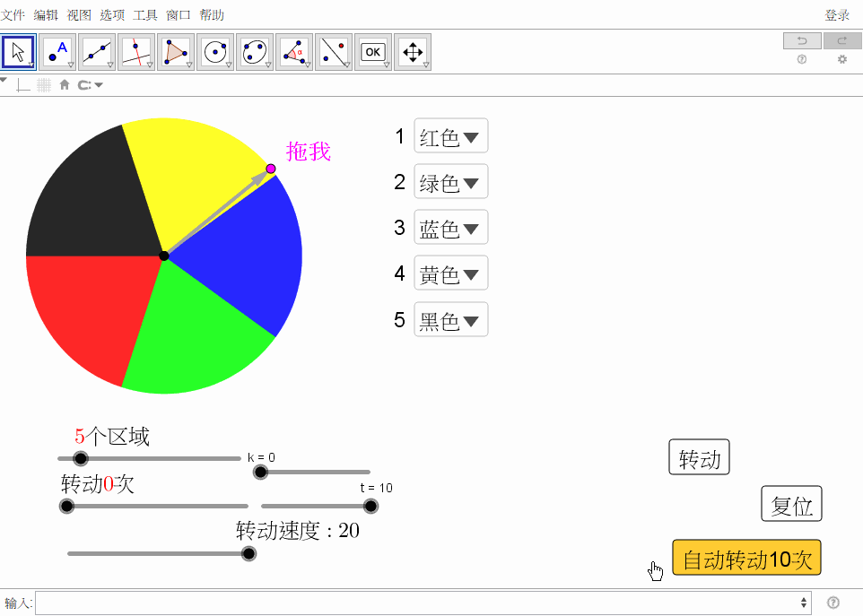863x616 pixels.
Task: Click the region count slider handle
Action: [81, 458]
